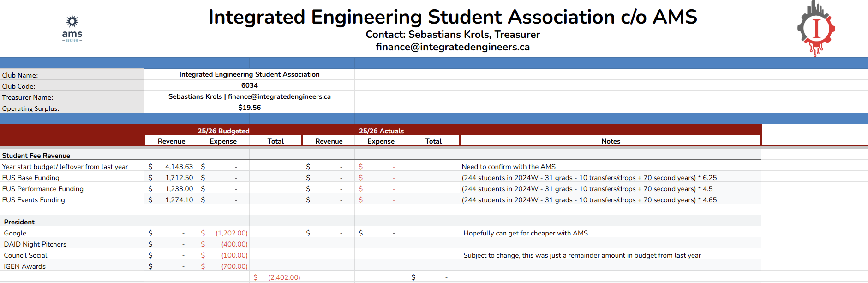Viewport: 868px width, 283px height.
Task: Select the 'EUS Base Funding' row label
Action: pos(31,178)
